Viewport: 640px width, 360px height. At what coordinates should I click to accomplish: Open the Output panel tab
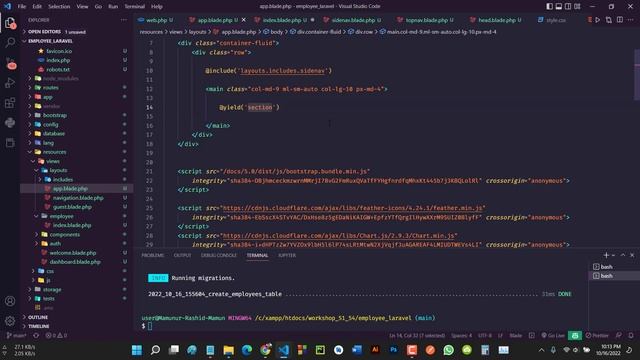(182, 255)
